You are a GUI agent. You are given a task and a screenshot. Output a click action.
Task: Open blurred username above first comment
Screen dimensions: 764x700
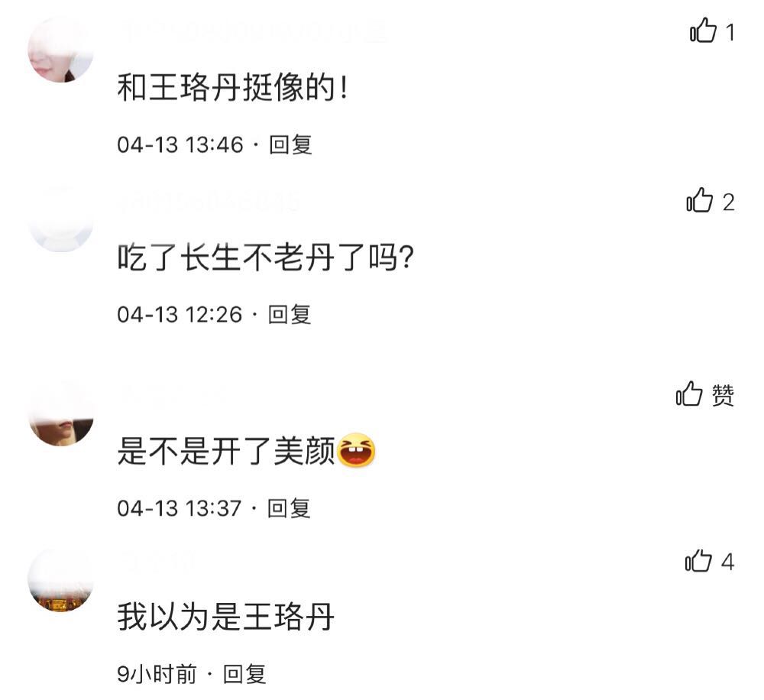click(254, 32)
